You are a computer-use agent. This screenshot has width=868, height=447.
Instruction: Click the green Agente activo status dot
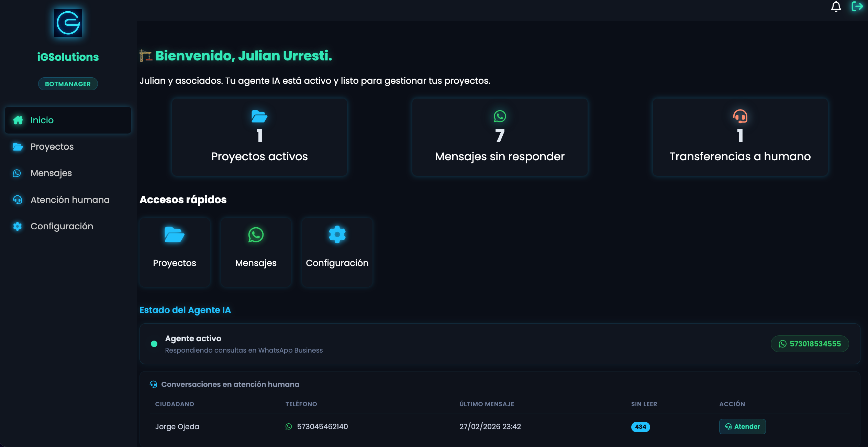155,344
